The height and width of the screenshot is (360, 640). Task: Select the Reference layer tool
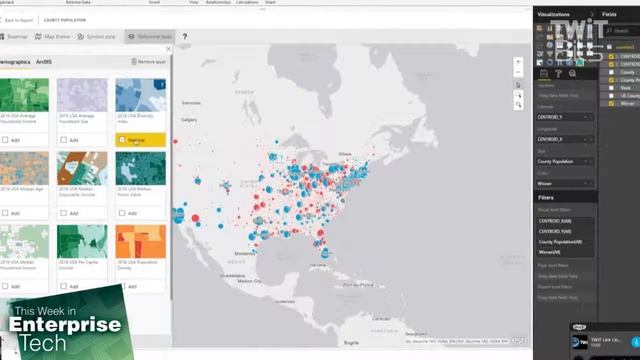[x=150, y=37]
